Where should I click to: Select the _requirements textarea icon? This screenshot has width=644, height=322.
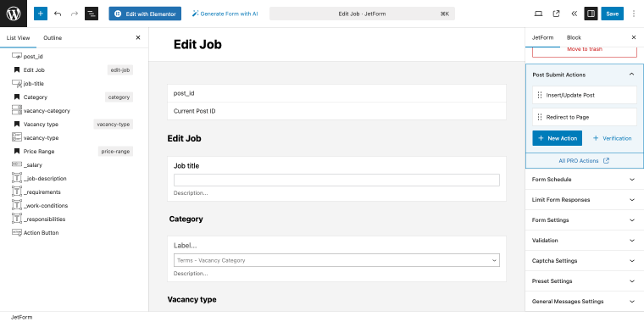17,192
